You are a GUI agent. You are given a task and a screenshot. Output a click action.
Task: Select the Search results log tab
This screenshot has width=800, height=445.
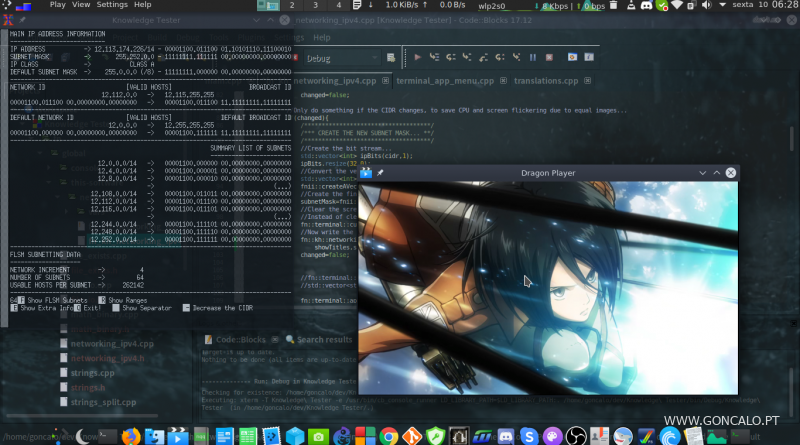319,339
